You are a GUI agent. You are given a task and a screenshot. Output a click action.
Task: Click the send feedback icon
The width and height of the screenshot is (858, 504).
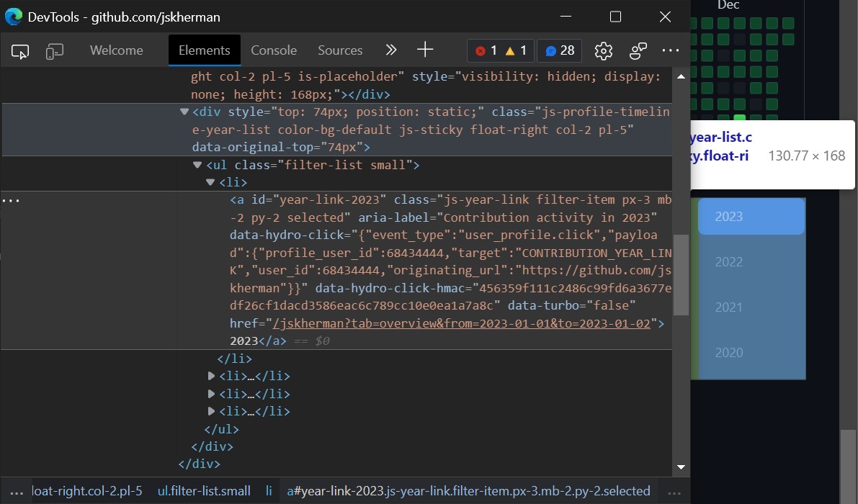point(638,50)
